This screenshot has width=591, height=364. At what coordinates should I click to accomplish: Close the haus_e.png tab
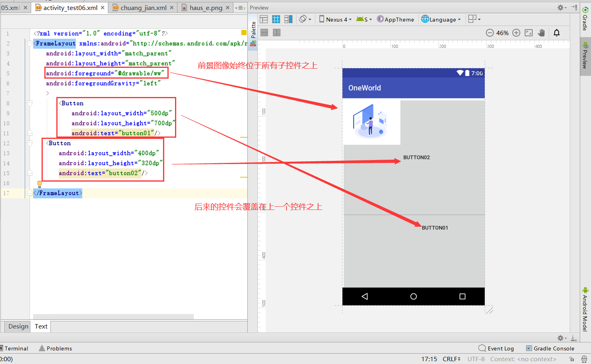[228, 8]
